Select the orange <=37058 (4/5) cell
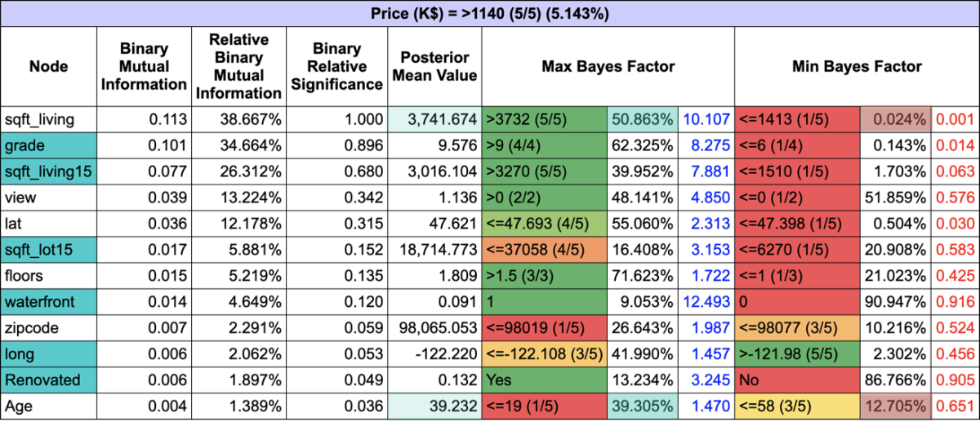 [x=544, y=249]
